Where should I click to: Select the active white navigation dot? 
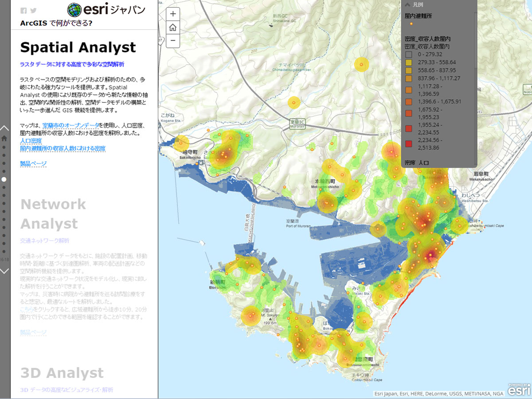pyautogui.click(x=4, y=180)
